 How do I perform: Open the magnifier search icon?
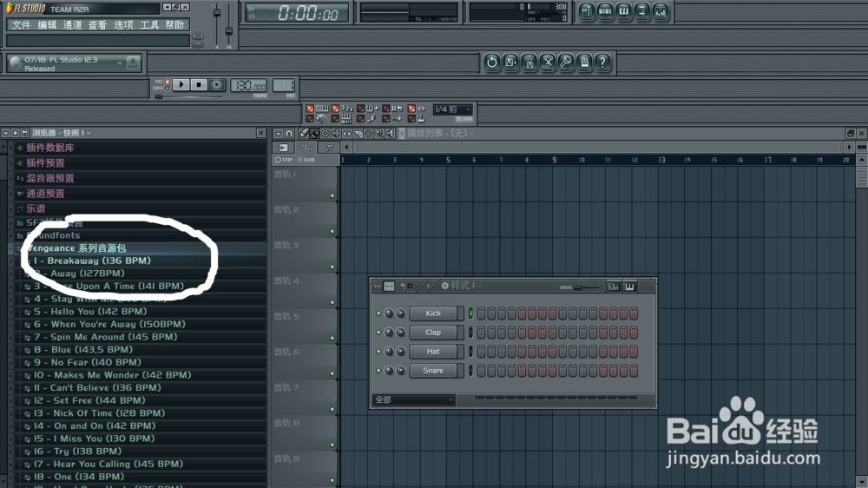(566, 62)
